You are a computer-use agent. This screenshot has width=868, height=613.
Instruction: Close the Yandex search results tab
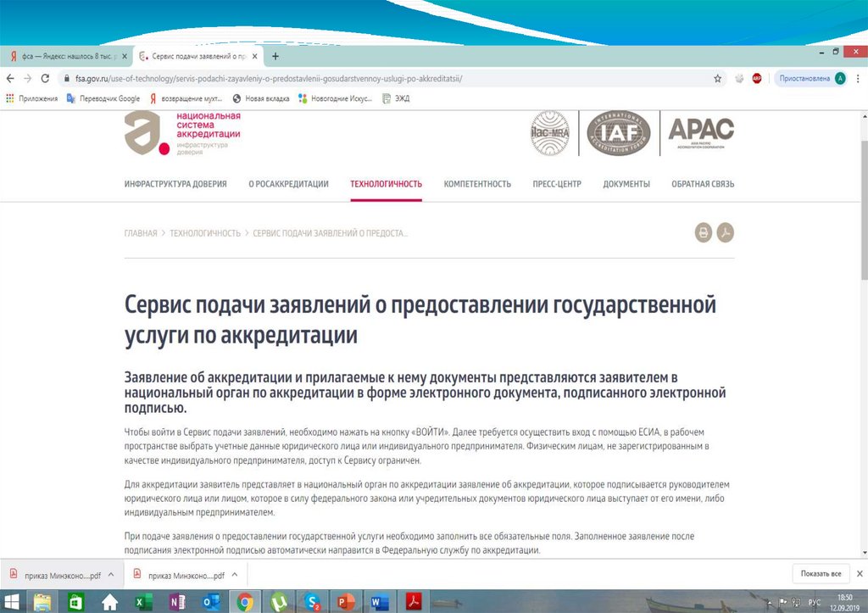tap(125, 56)
